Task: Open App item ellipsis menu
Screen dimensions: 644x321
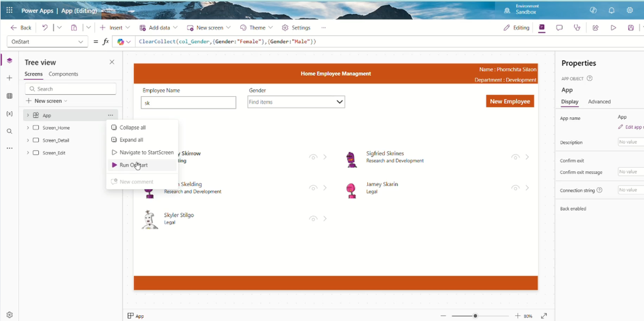Action: click(x=111, y=116)
